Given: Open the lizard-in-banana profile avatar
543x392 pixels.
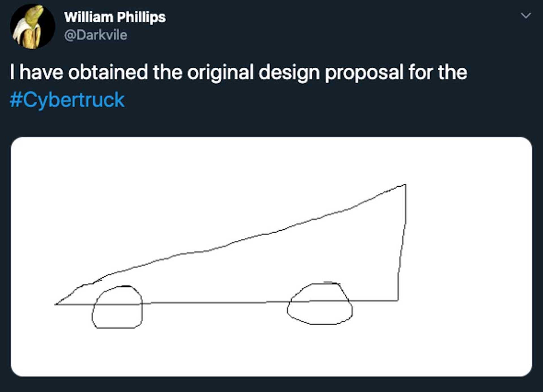Looking at the screenshot, I should coord(32,27).
